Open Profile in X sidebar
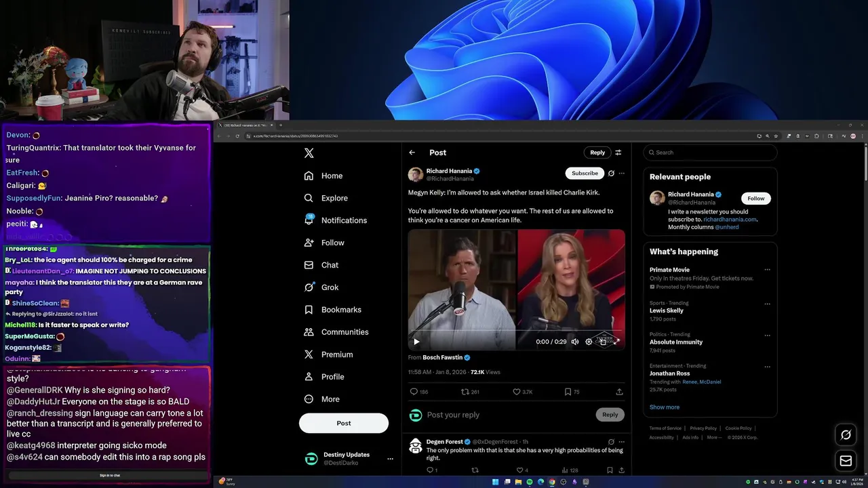The image size is (868, 488). point(324,377)
